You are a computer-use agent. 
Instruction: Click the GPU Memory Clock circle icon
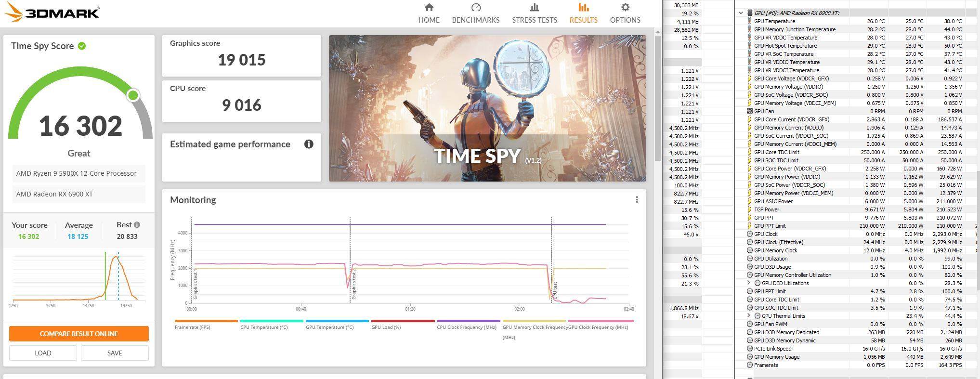pyautogui.click(x=749, y=250)
